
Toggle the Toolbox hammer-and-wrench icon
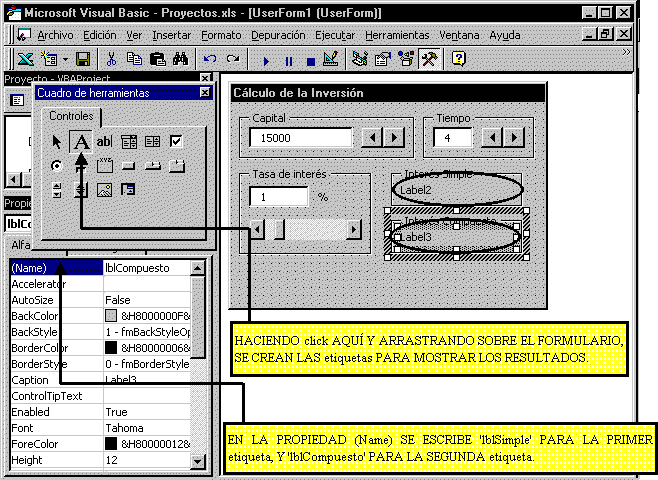point(429,59)
